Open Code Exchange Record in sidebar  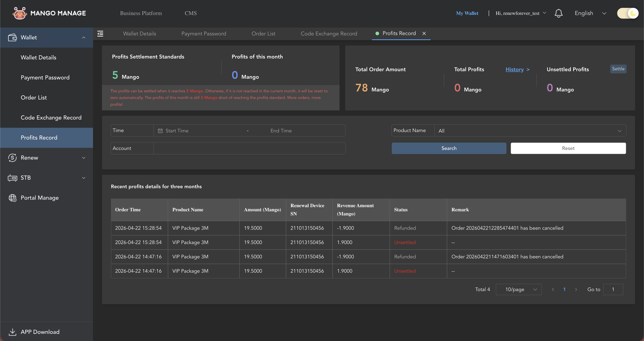click(x=51, y=118)
